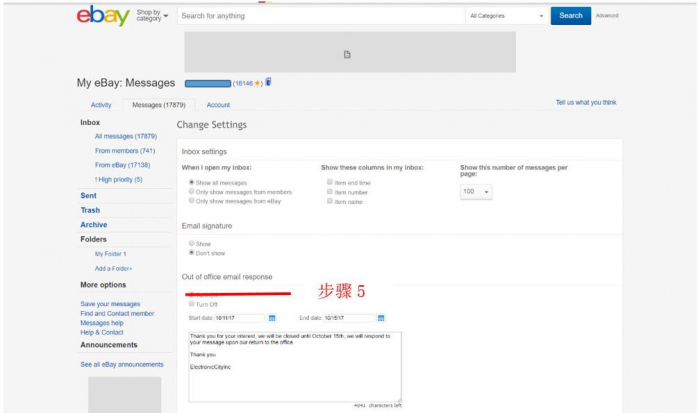Click the blurred username bar
Image resolution: width=698 pixels, height=413 pixels.
[208, 84]
